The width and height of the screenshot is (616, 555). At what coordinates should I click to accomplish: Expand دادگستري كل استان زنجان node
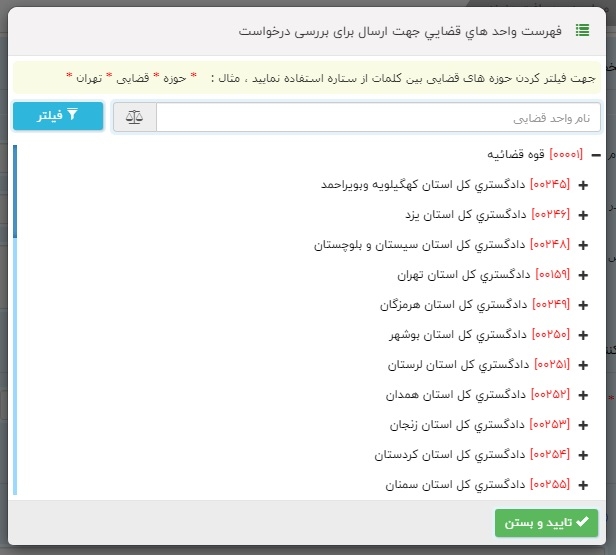583,425
